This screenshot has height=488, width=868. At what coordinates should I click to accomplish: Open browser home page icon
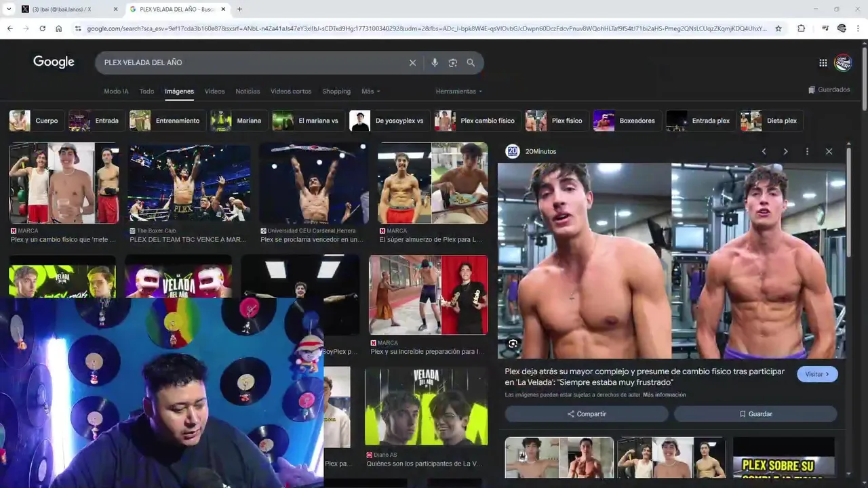(58, 28)
